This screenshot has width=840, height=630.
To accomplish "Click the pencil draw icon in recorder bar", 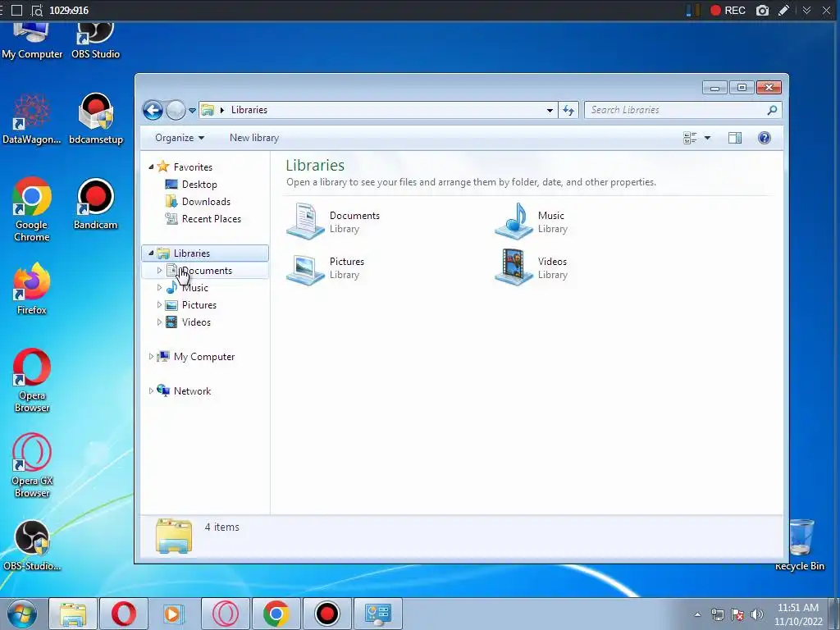I will point(783,10).
